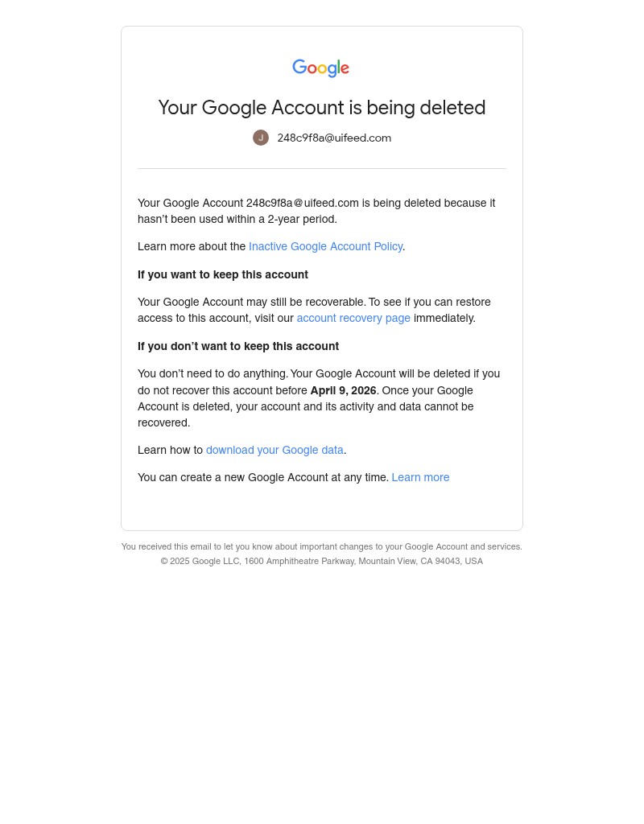This screenshot has width=644, height=824.
Task: Click the Google LLC copyright address line
Action: (322, 562)
